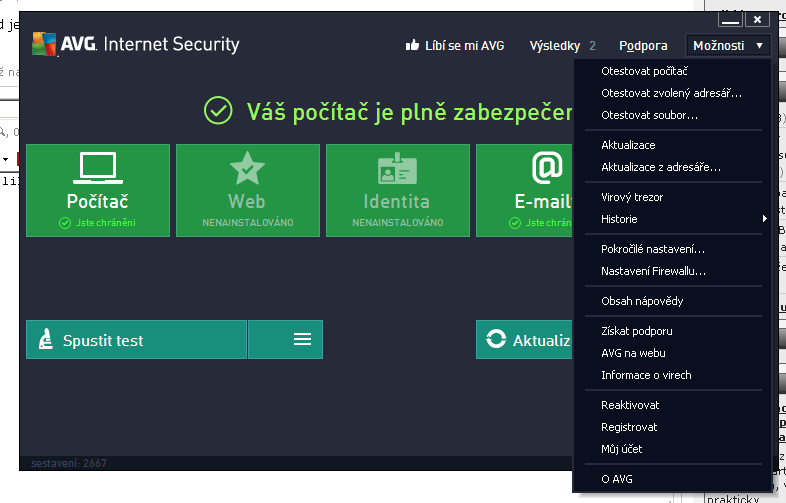
Task: Select Nastavení Firewallu menu item
Action: [653, 271]
